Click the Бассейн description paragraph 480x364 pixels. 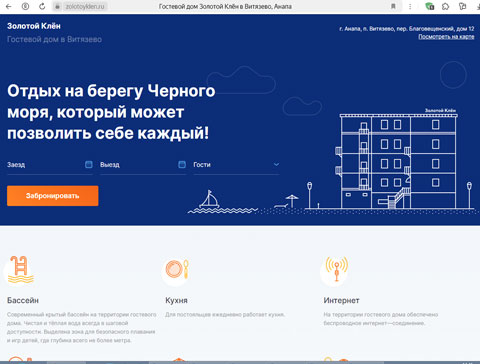pos(82,327)
